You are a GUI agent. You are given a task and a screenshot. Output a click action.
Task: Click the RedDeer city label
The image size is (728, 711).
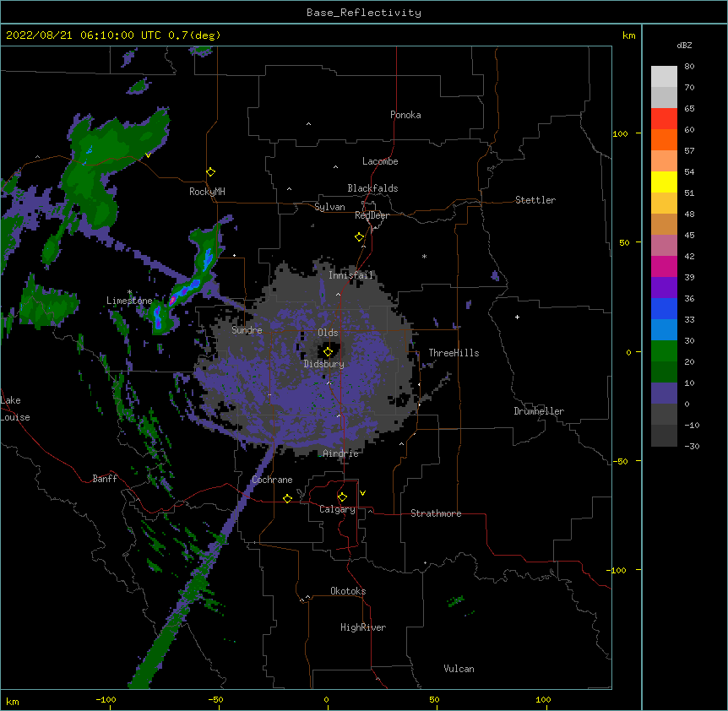(372, 215)
